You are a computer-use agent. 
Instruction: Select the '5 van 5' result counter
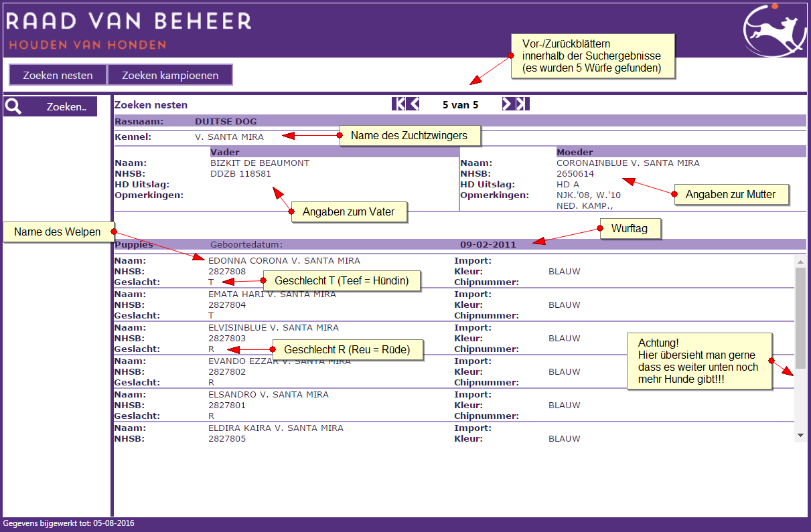[461, 104]
